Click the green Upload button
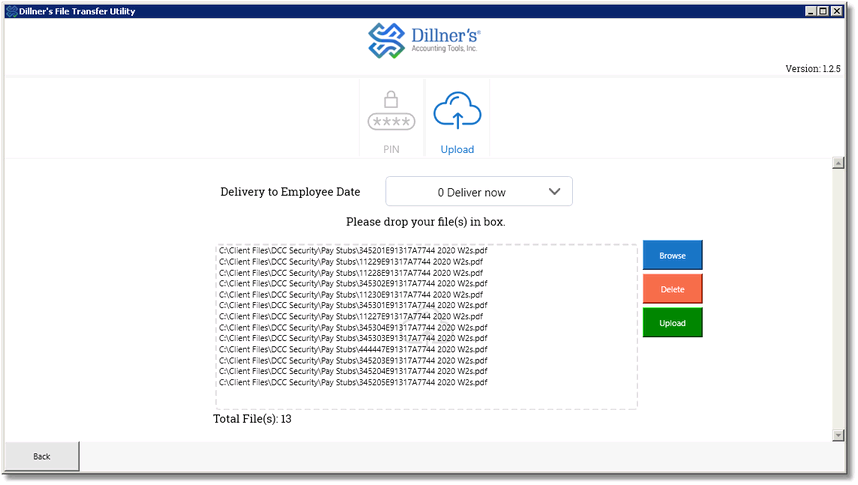This screenshot has height=485, width=858. [x=673, y=323]
